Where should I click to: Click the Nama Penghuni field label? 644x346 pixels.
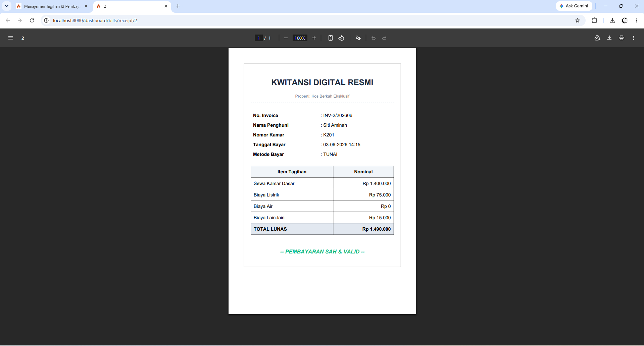click(271, 125)
